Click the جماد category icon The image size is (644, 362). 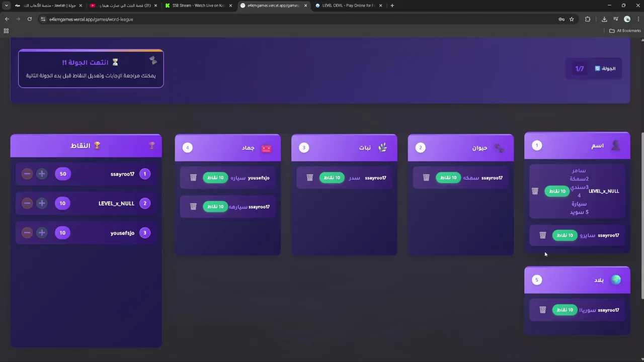(266, 148)
